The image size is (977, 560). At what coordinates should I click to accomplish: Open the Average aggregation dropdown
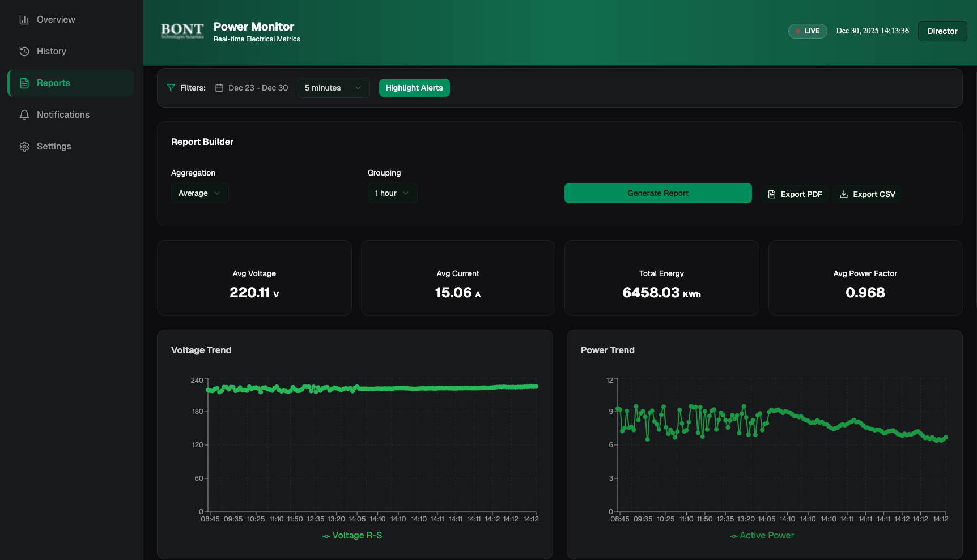(199, 193)
